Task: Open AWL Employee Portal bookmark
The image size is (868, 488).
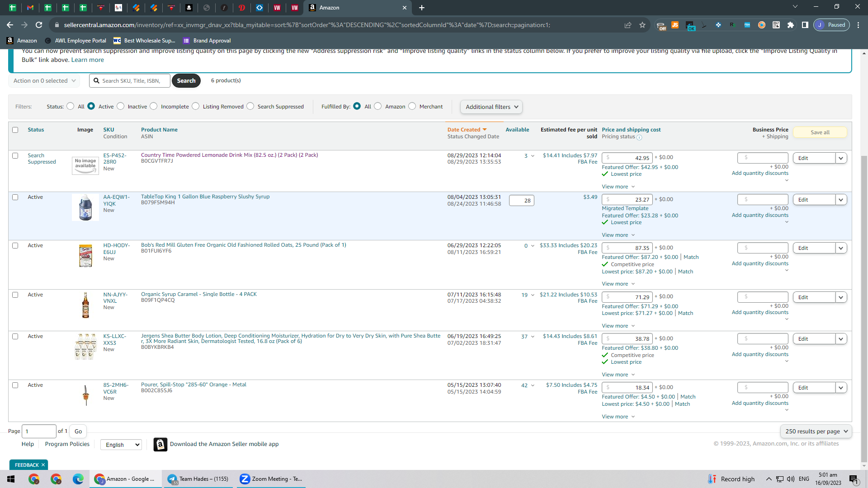Action: coord(75,40)
